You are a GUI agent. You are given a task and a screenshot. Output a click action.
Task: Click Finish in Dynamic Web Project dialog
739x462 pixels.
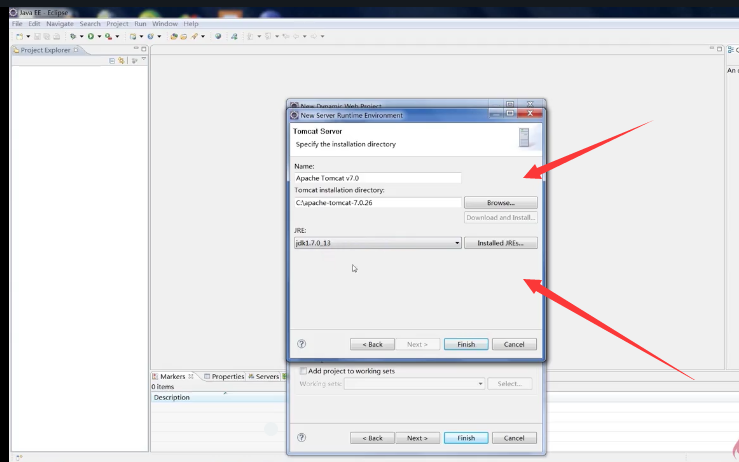pos(466,438)
